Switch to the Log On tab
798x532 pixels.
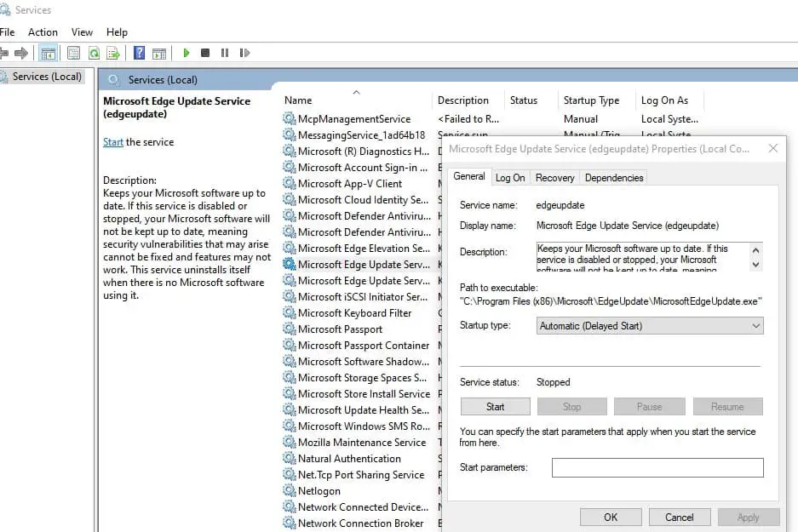coord(510,177)
